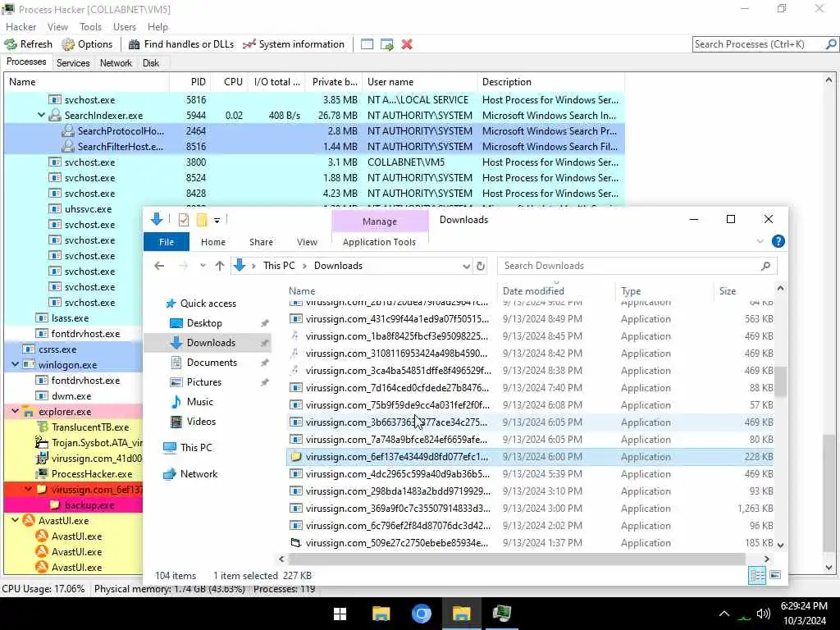
Task: Open Chrome browser from taskbar
Action: [421, 614]
